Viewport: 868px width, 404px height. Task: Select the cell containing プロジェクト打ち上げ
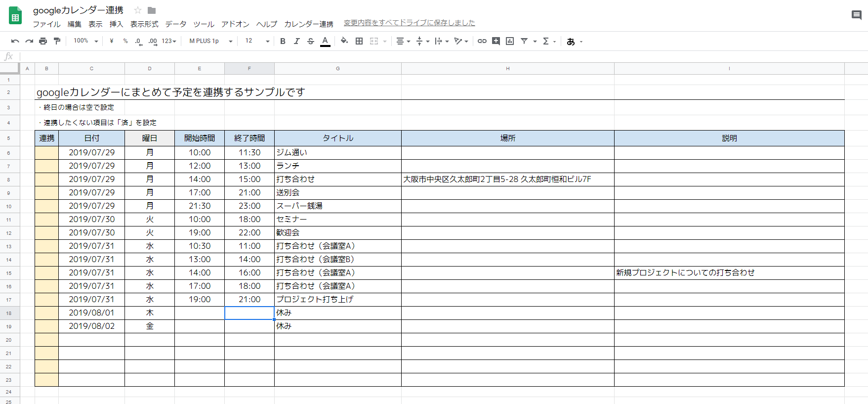(x=338, y=299)
